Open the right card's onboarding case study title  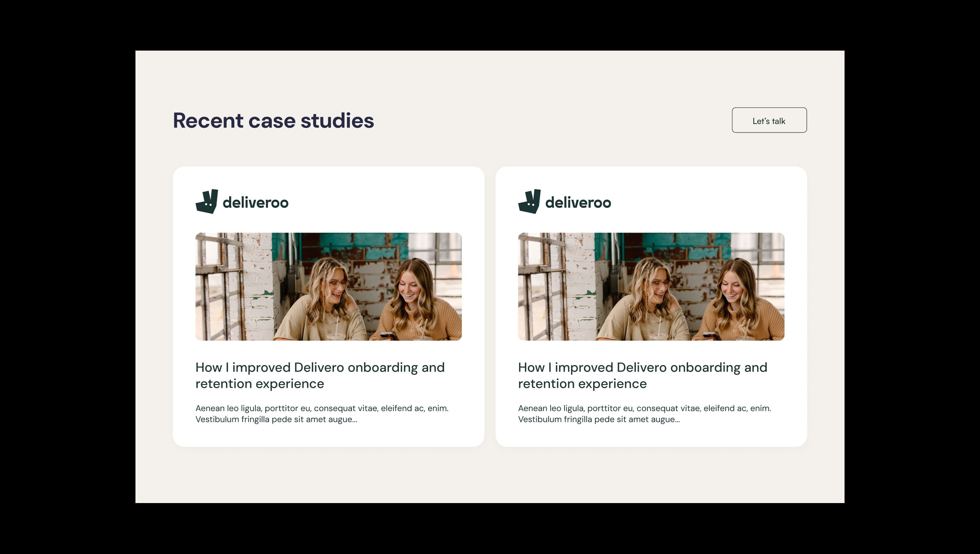(x=643, y=375)
